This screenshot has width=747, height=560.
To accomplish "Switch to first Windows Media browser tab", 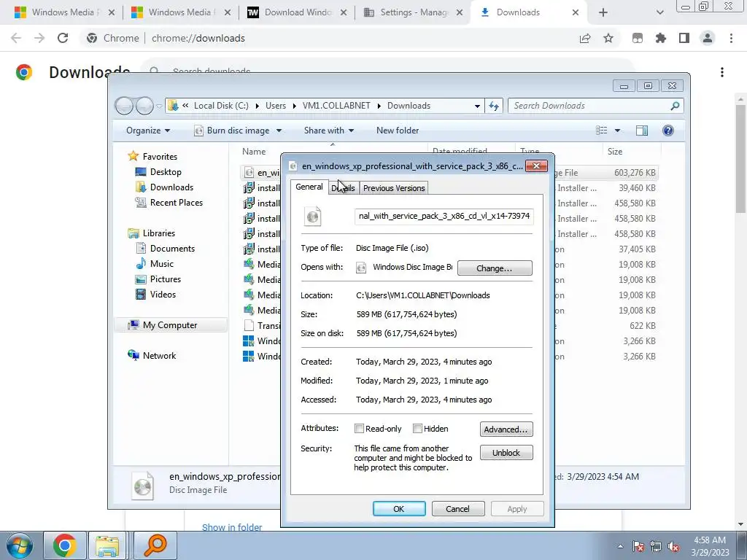I will click(64, 13).
